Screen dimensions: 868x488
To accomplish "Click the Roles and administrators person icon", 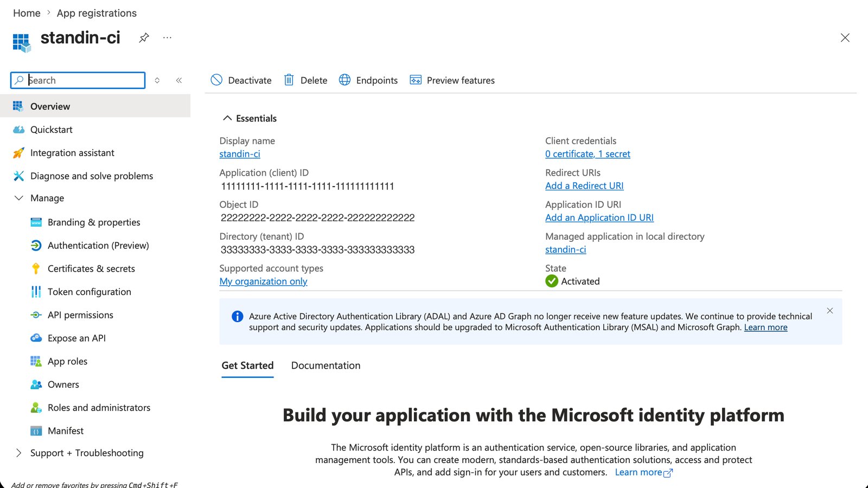I will pos(36,408).
